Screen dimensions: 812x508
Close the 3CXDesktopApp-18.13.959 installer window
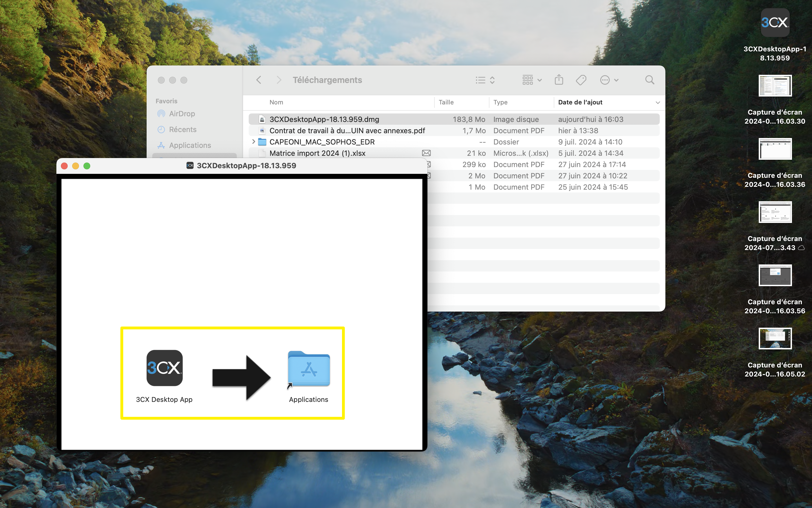coord(64,166)
